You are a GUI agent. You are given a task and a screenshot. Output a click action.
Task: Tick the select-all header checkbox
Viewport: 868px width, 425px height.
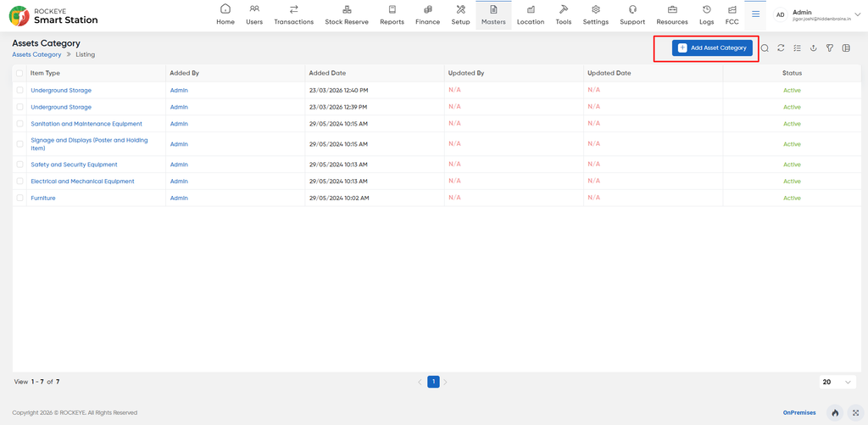20,73
